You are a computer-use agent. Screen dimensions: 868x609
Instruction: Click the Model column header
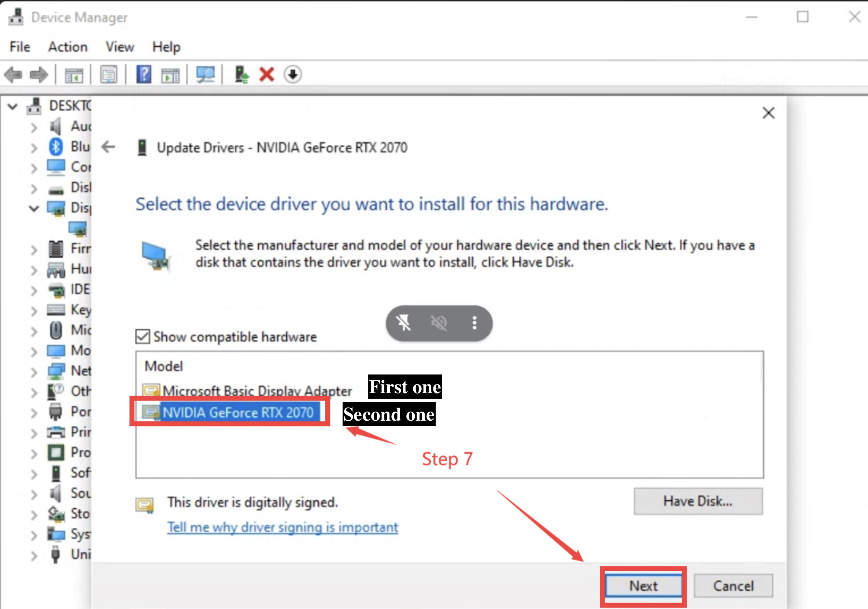pos(164,366)
